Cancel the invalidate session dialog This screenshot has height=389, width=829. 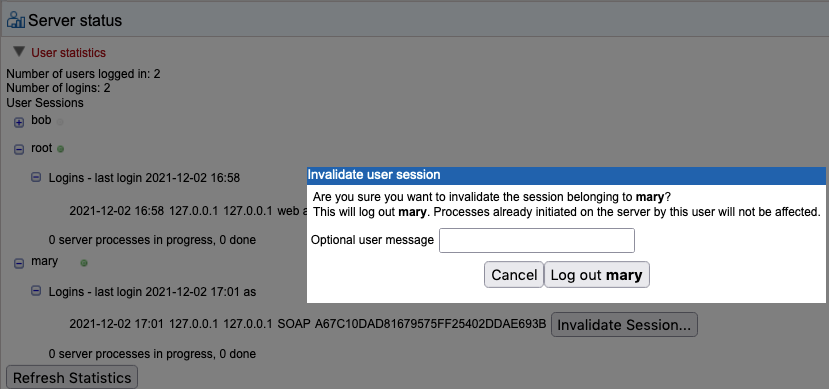pyautogui.click(x=514, y=275)
